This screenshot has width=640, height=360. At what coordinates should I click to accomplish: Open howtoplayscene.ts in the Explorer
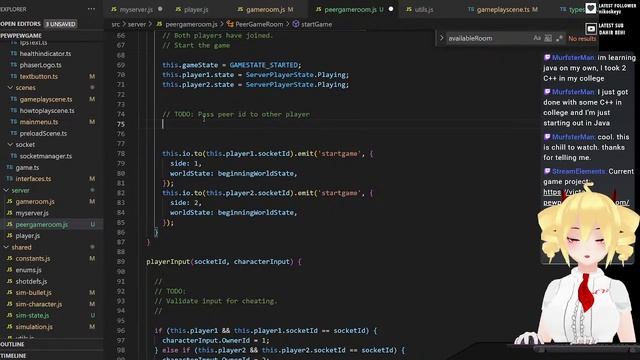(47, 111)
